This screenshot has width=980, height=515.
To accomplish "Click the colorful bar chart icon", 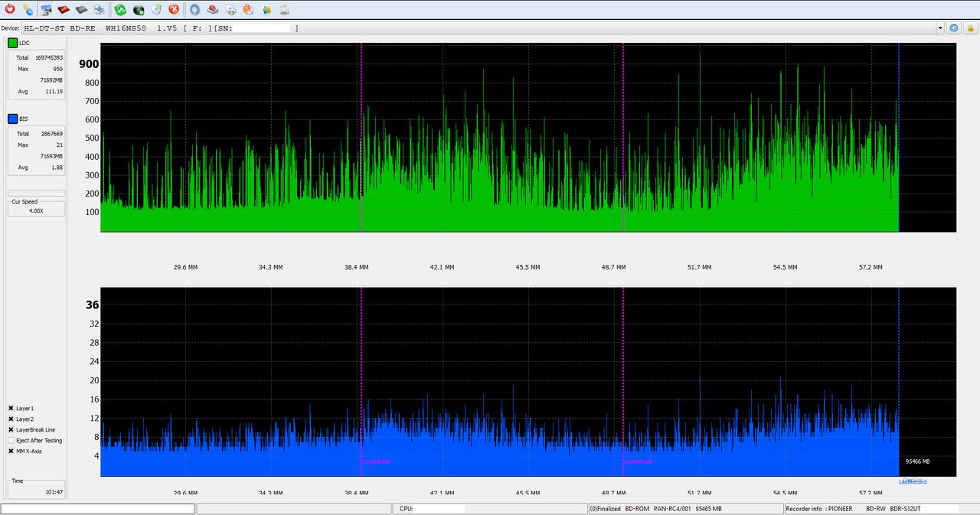I will coord(266,9).
